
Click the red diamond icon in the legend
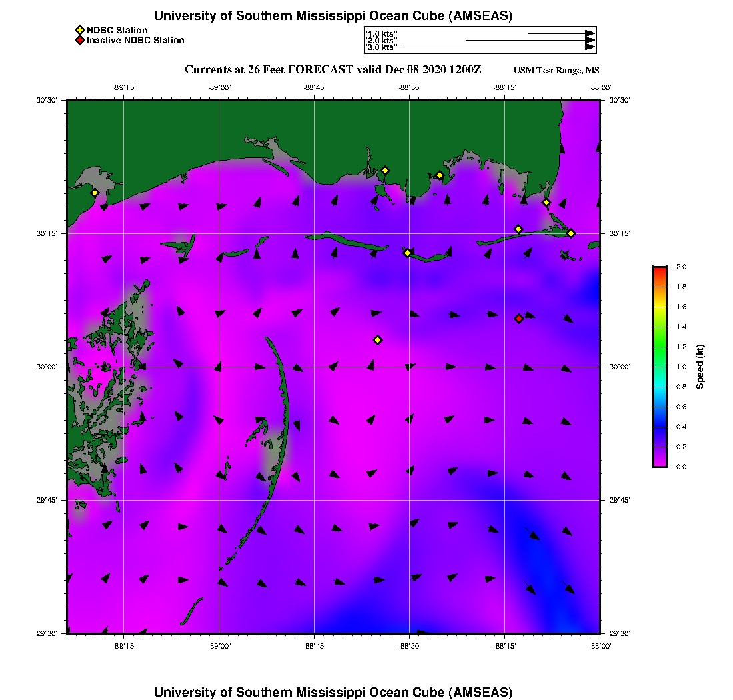pyautogui.click(x=79, y=41)
